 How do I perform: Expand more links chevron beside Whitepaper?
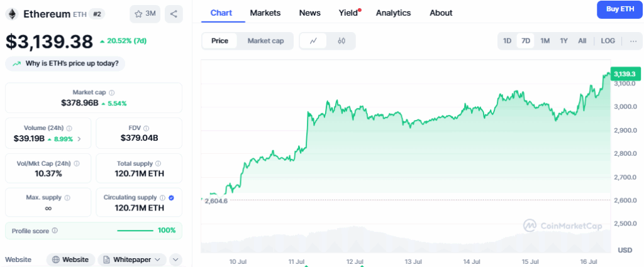(x=175, y=259)
